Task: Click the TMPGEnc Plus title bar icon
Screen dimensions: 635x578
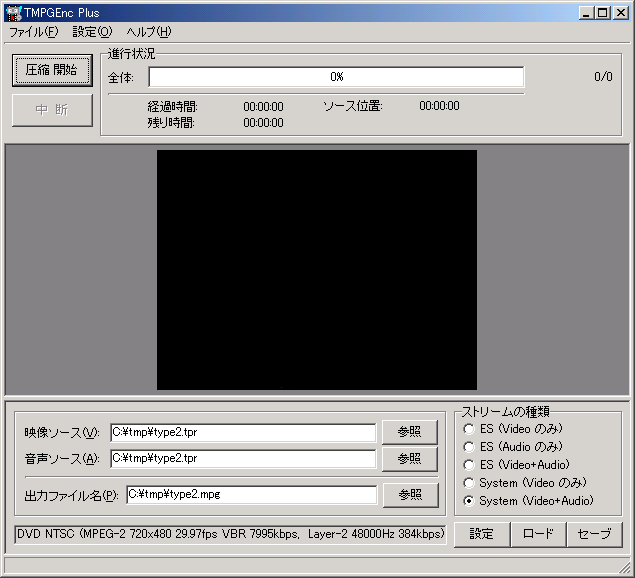Action: [x=14, y=13]
